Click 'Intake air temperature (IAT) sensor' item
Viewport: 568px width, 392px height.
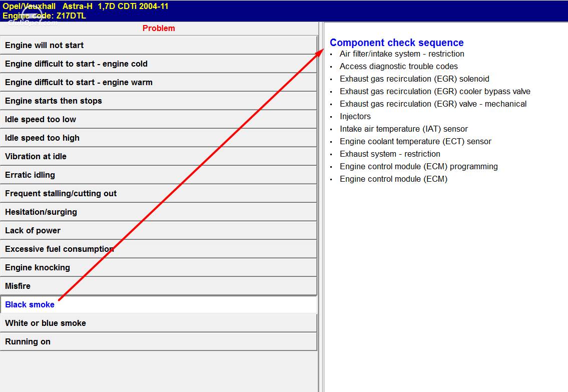click(x=403, y=129)
